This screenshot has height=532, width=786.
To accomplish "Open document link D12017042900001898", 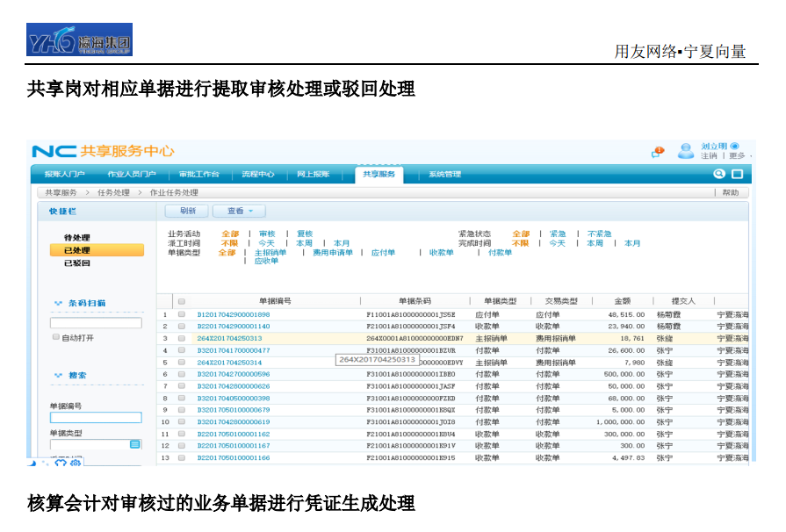I will pos(233,314).
